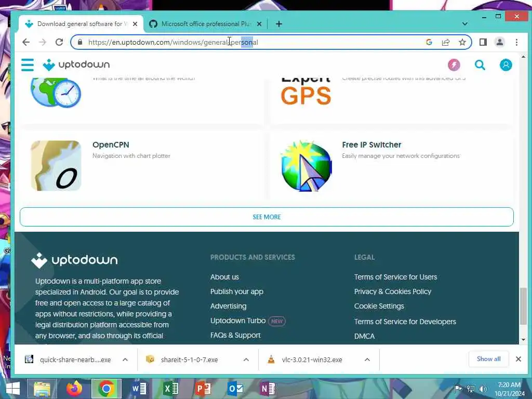View site info lock icon

(x=80, y=42)
